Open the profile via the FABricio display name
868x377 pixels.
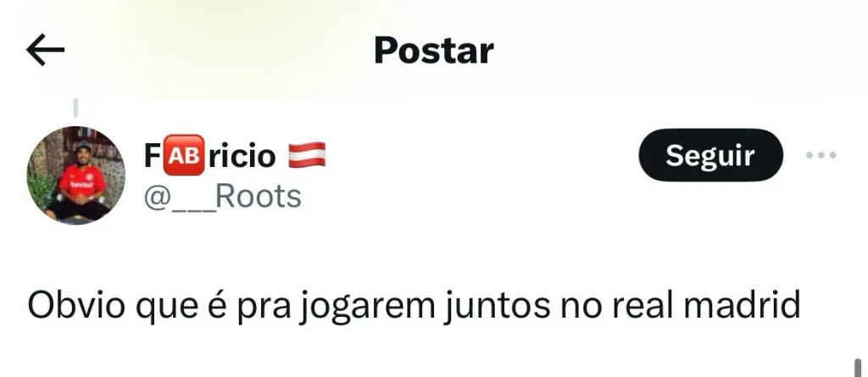235,156
